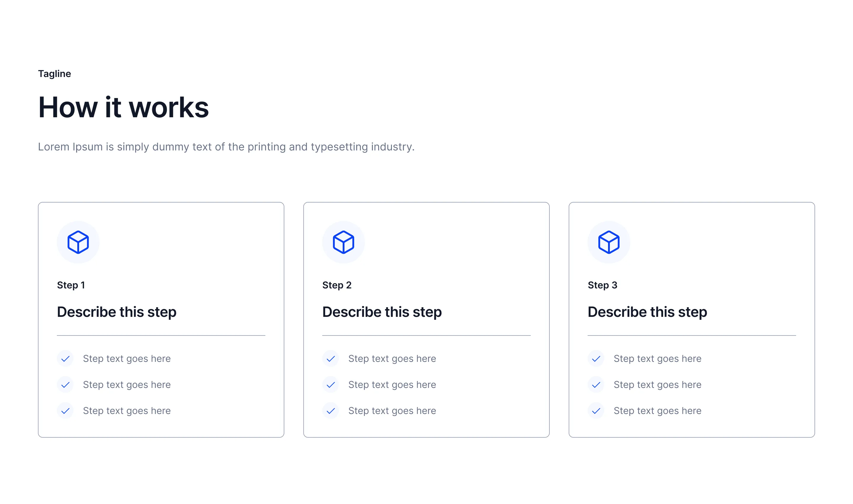Viewport: 853px width, 504px height.
Task: Click first checkmark icon in Step 2 card
Action: point(331,359)
